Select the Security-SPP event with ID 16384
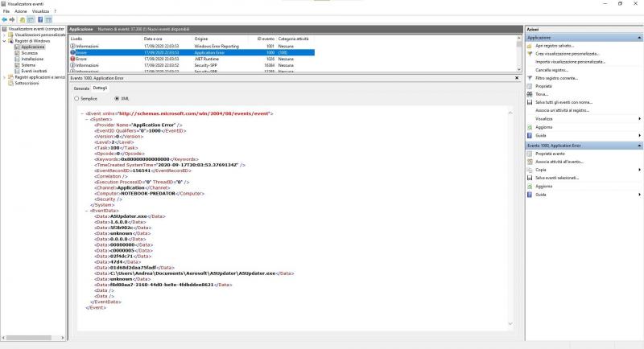 coord(192,65)
